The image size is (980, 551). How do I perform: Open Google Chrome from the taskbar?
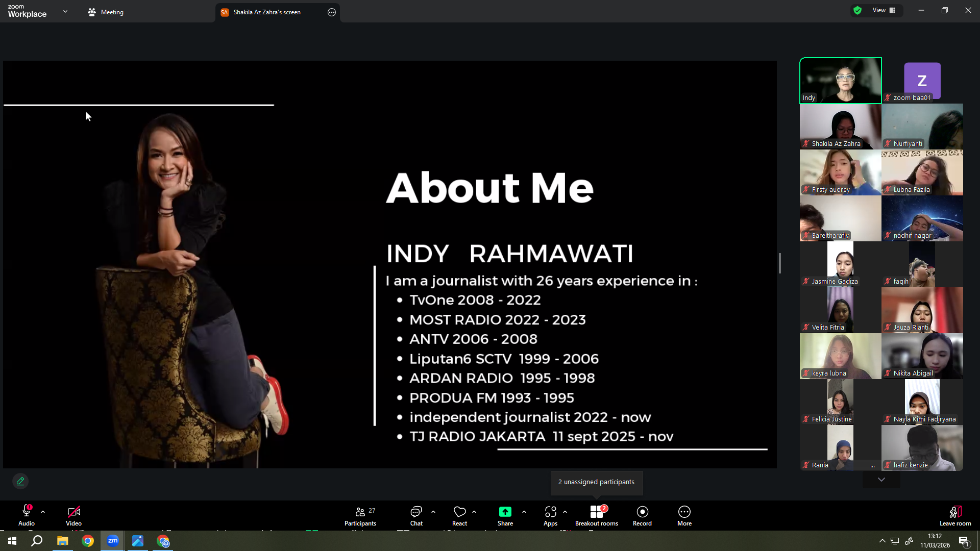point(88,541)
